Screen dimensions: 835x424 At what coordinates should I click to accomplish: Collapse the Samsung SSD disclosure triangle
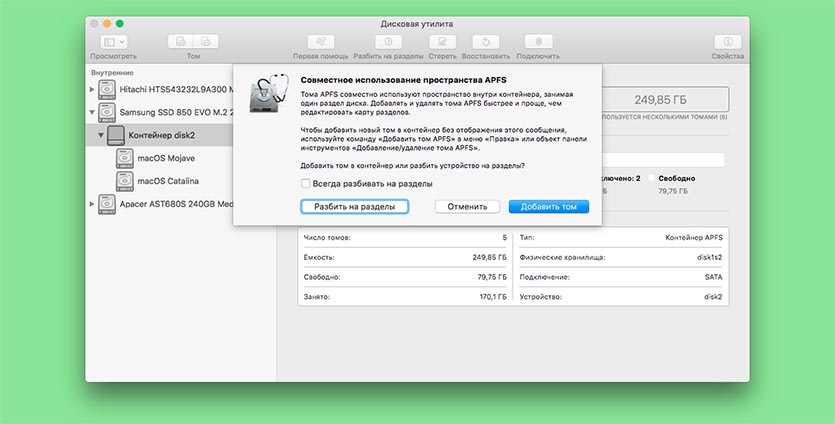point(93,112)
